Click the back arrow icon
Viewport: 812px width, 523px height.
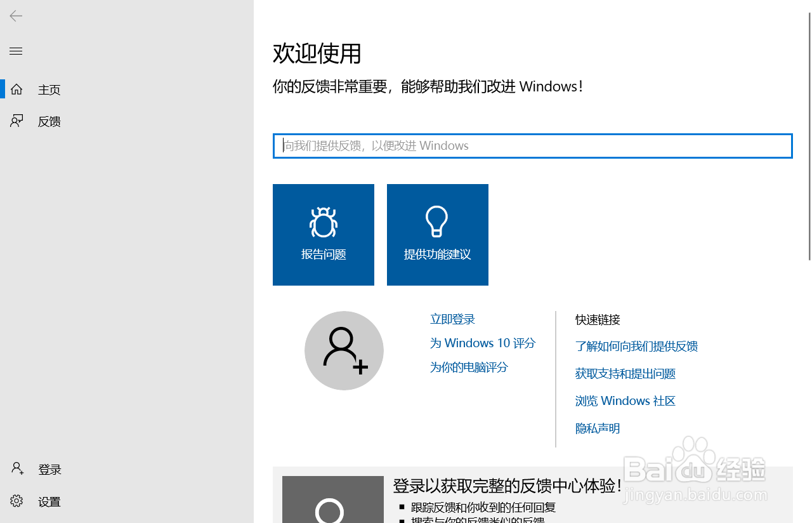point(16,17)
